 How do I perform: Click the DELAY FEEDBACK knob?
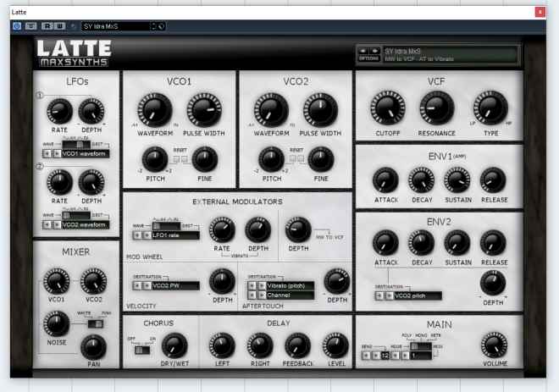coord(297,345)
